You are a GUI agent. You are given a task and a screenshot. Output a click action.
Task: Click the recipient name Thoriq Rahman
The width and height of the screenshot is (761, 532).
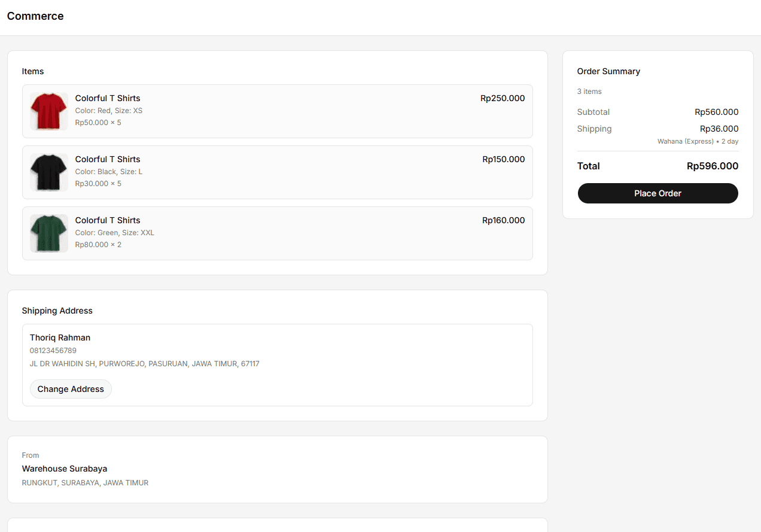click(60, 338)
